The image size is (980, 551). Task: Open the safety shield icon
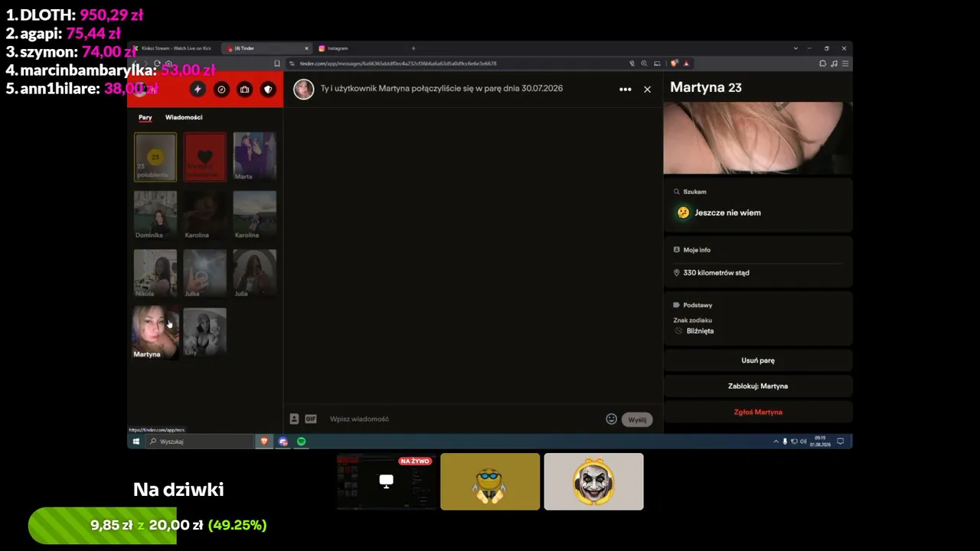pos(267,90)
